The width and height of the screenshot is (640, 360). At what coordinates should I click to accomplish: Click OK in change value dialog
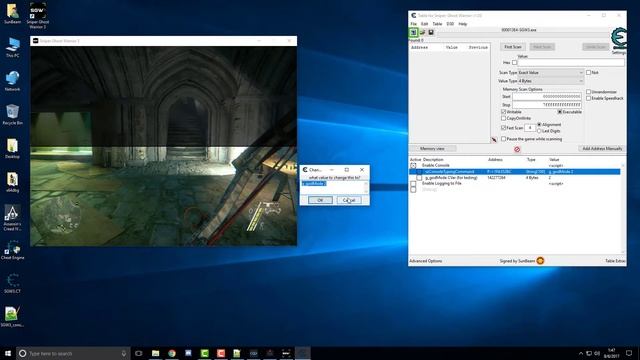tap(320, 200)
